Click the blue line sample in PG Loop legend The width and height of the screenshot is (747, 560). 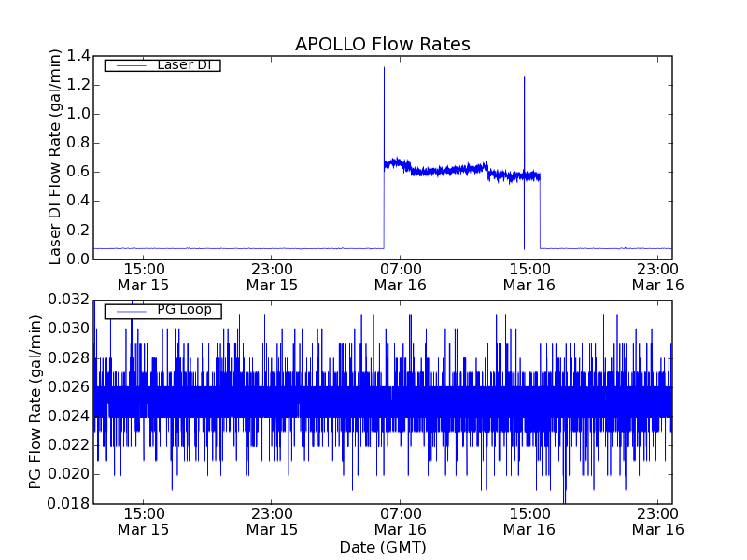point(129,311)
